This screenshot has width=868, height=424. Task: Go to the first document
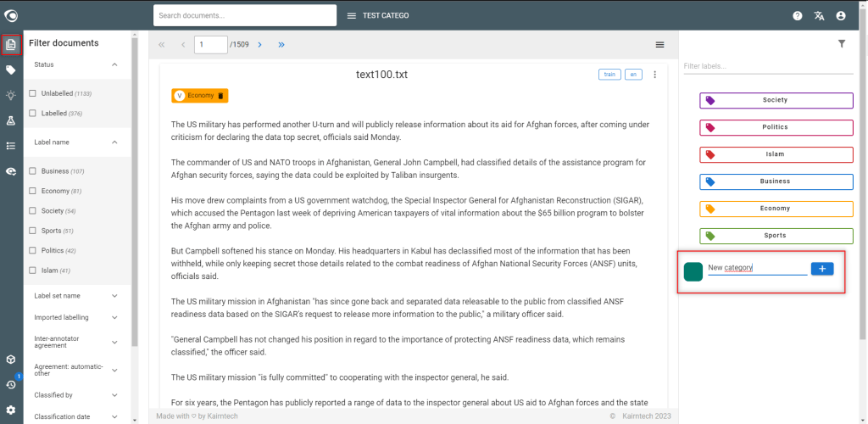(162, 45)
